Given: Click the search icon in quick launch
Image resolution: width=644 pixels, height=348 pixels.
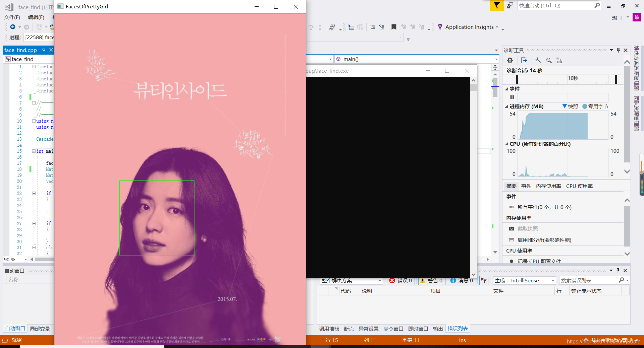Looking at the screenshot, I should coord(597,5).
